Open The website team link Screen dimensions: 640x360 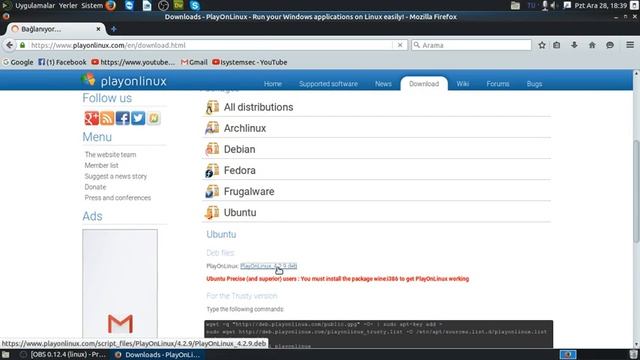coord(110,155)
